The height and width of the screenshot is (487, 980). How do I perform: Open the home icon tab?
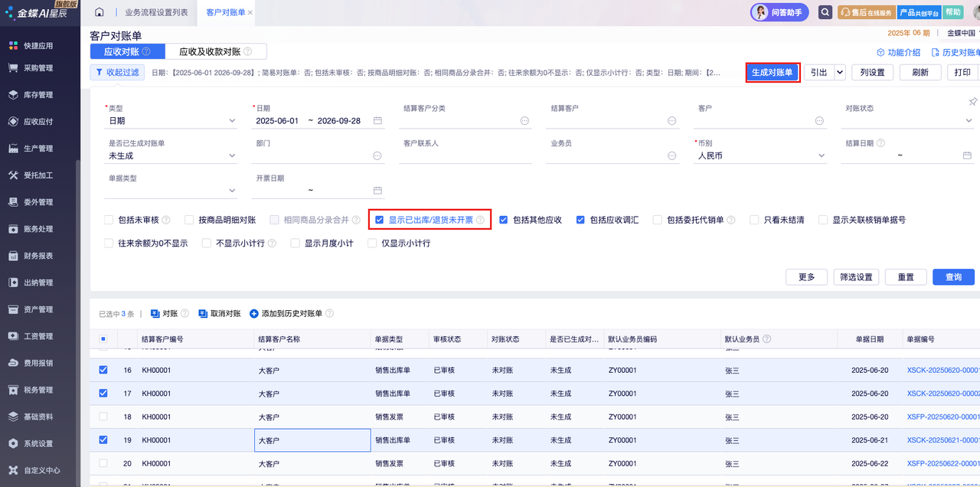[x=99, y=12]
